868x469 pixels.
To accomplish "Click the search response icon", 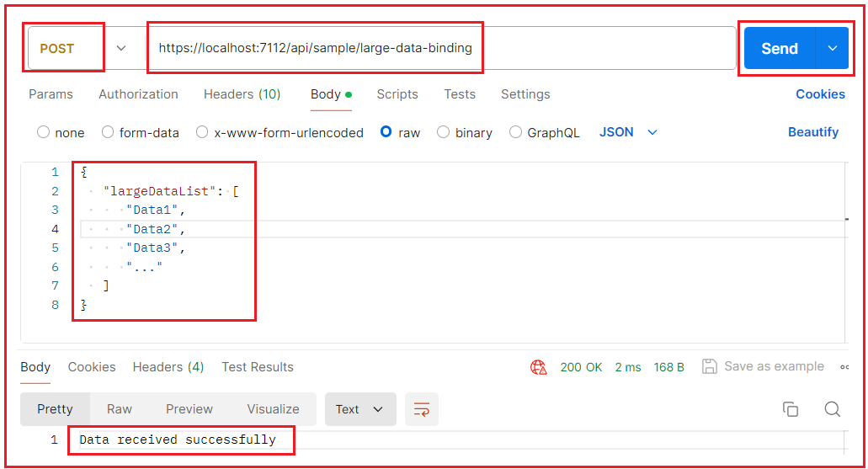I will [x=832, y=409].
